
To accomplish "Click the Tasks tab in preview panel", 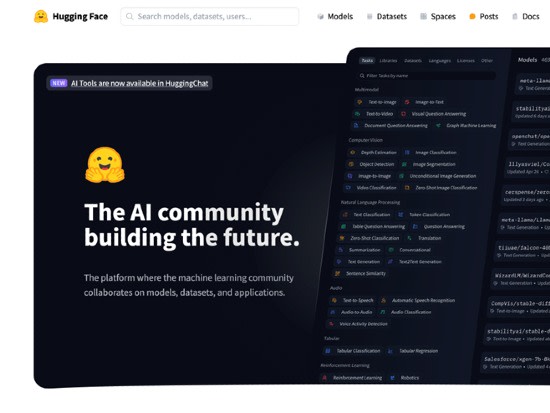I will [x=367, y=60].
